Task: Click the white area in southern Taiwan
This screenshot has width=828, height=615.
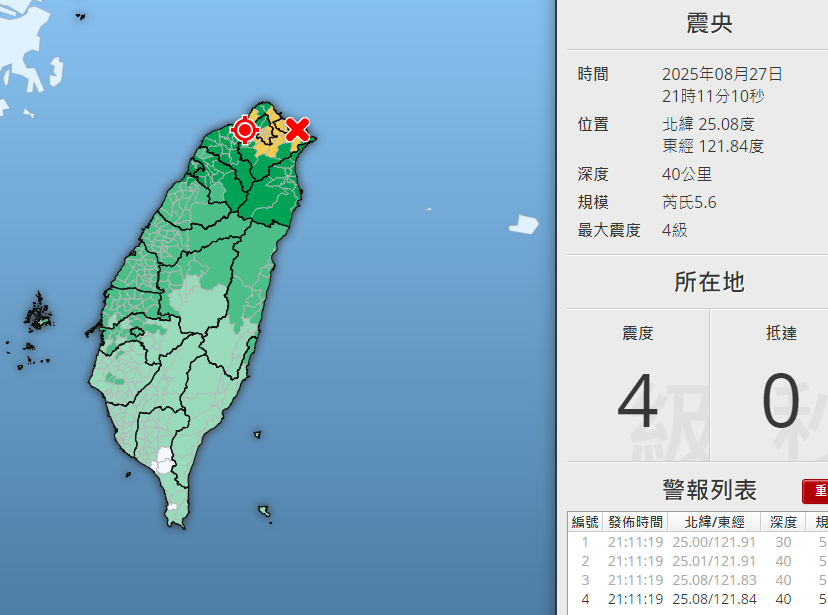Action: point(163,462)
